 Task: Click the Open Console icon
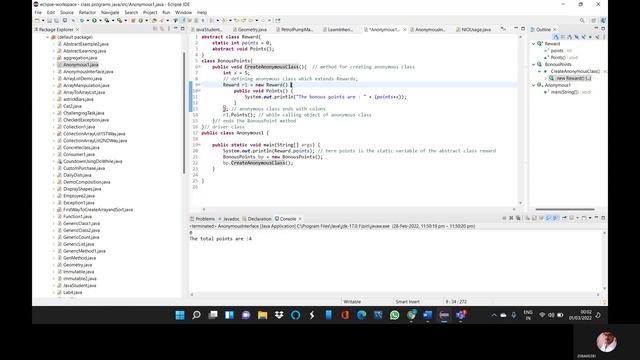584,218
